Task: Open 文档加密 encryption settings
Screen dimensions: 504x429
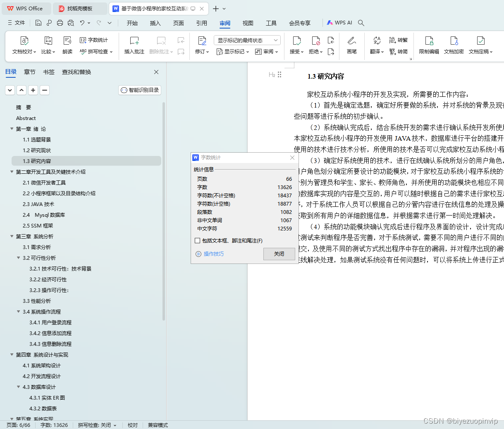Action: tap(454, 46)
